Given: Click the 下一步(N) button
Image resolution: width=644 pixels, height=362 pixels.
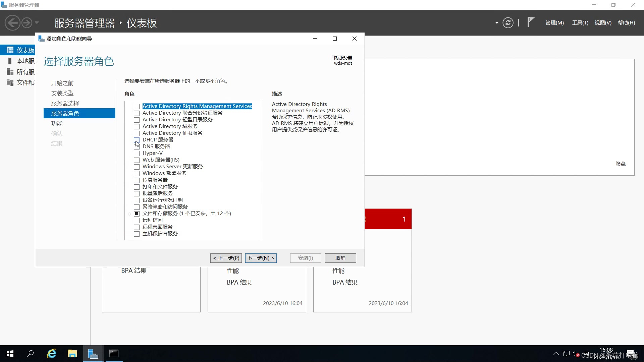Looking at the screenshot, I should [x=261, y=258].
